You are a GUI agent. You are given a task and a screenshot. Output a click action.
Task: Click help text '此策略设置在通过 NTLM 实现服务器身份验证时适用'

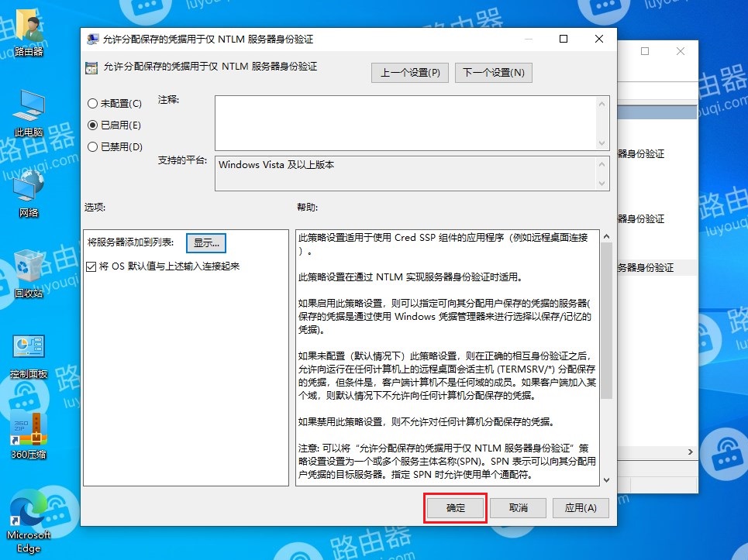point(410,277)
